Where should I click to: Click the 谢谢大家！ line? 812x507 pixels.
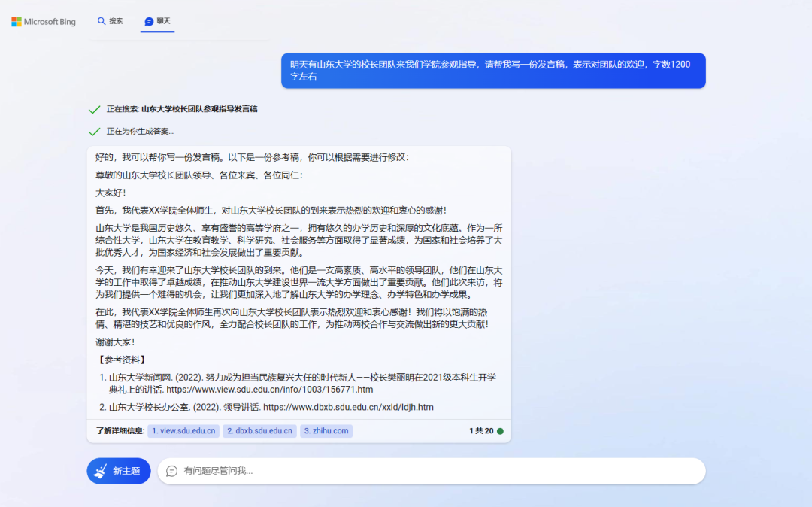pyautogui.click(x=116, y=342)
